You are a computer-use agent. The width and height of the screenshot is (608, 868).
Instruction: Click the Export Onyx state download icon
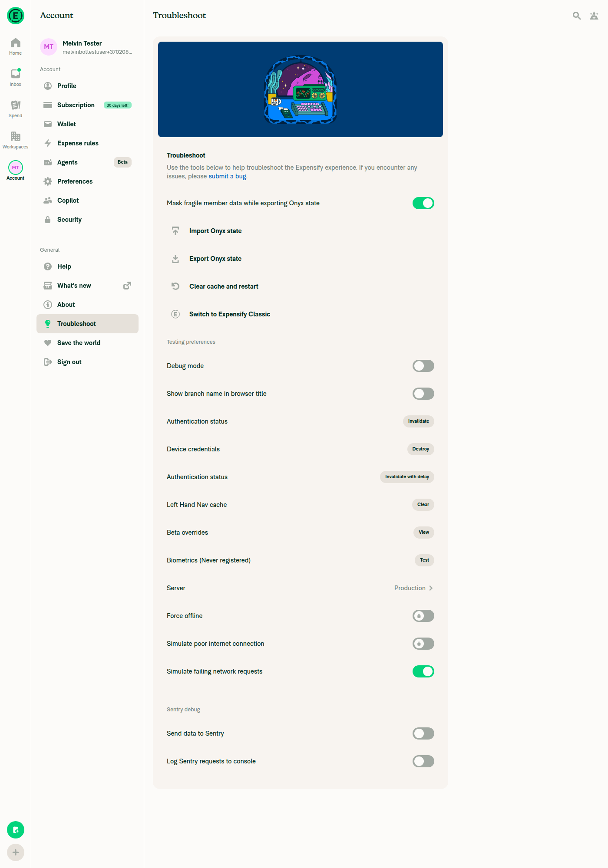[x=175, y=259]
